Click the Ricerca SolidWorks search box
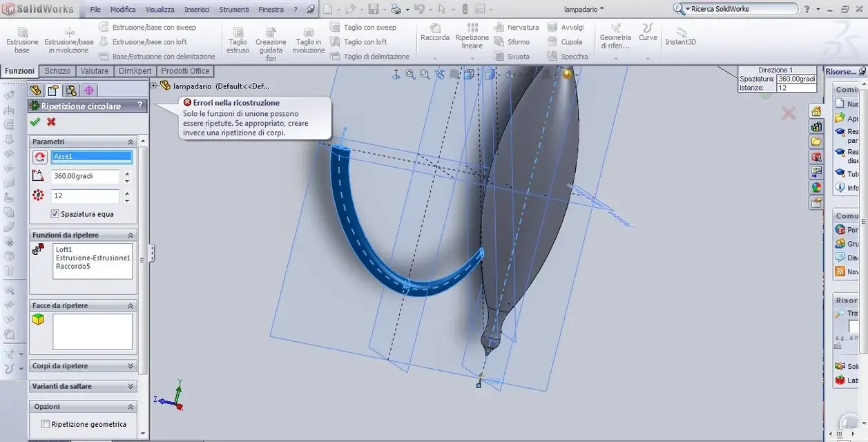The height and width of the screenshot is (442, 868). (x=739, y=9)
